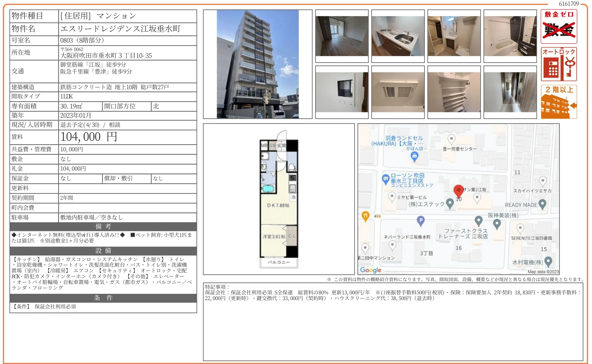Image resolution: width=592 pixels, height=364 pixels.
Task: Select the blue parking P marker on map
Action: 421,220
